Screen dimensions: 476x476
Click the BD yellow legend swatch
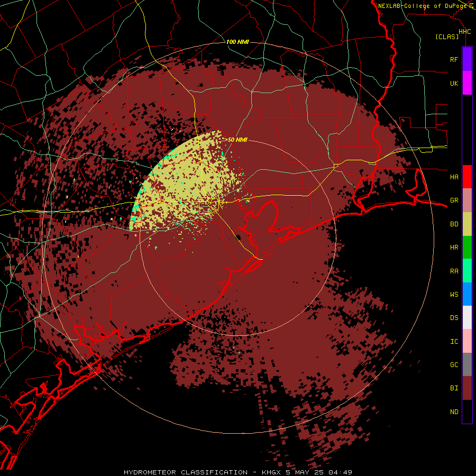pyautogui.click(x=467, y=224)
